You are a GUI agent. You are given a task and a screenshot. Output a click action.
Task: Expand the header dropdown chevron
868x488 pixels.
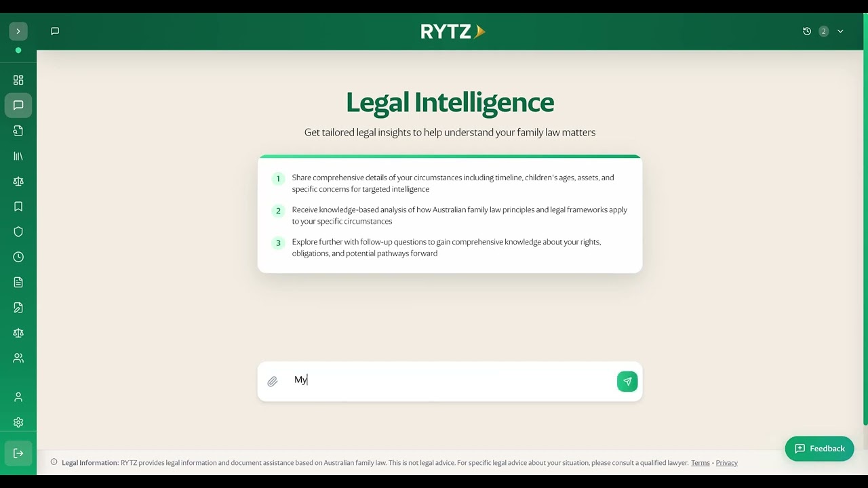(x=840, y=31)
